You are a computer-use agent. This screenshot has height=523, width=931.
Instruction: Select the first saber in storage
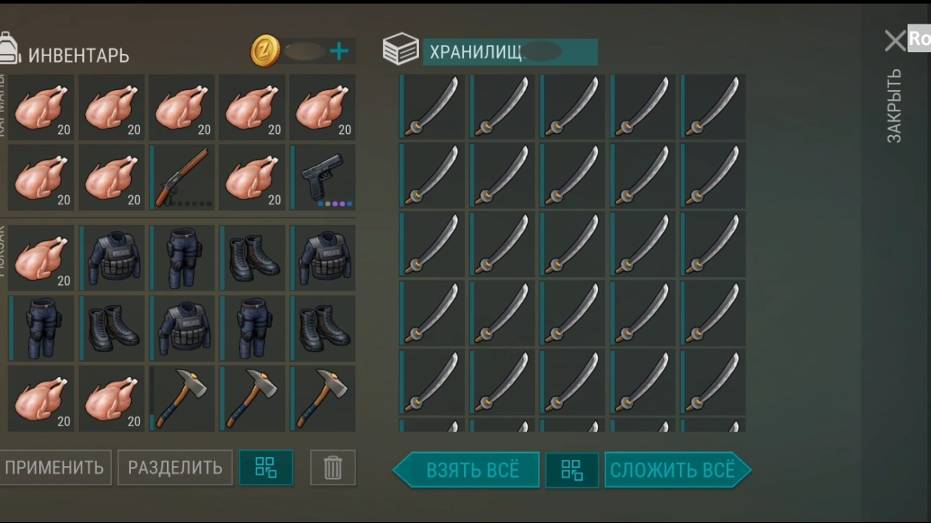point(432,107)
